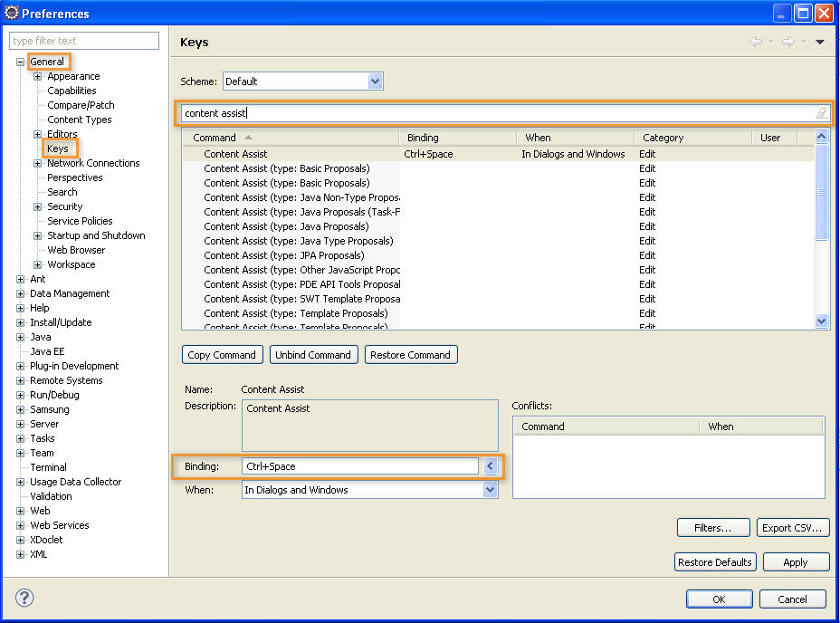Image resolution: width=840 pixels, height=623 pixels.
Task: Open the Scheme dropdown showing Default
Action: (x=375, y=81)
